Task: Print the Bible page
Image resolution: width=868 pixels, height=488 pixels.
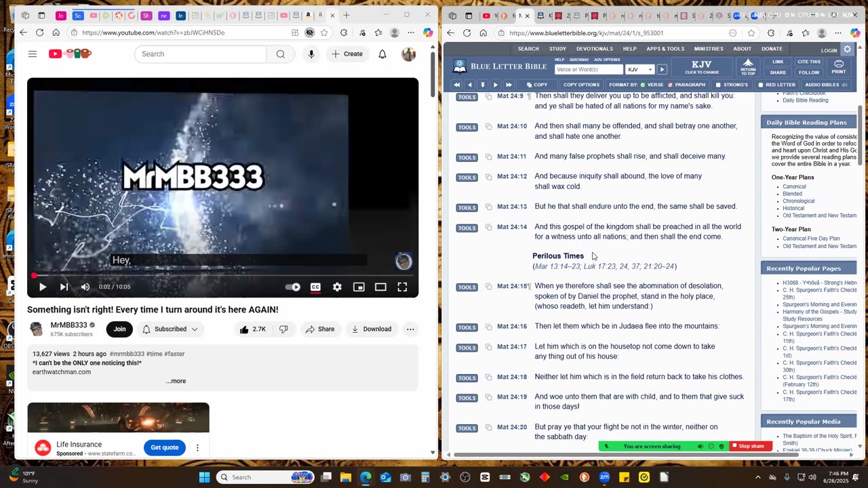Action: tap(839, 67)
